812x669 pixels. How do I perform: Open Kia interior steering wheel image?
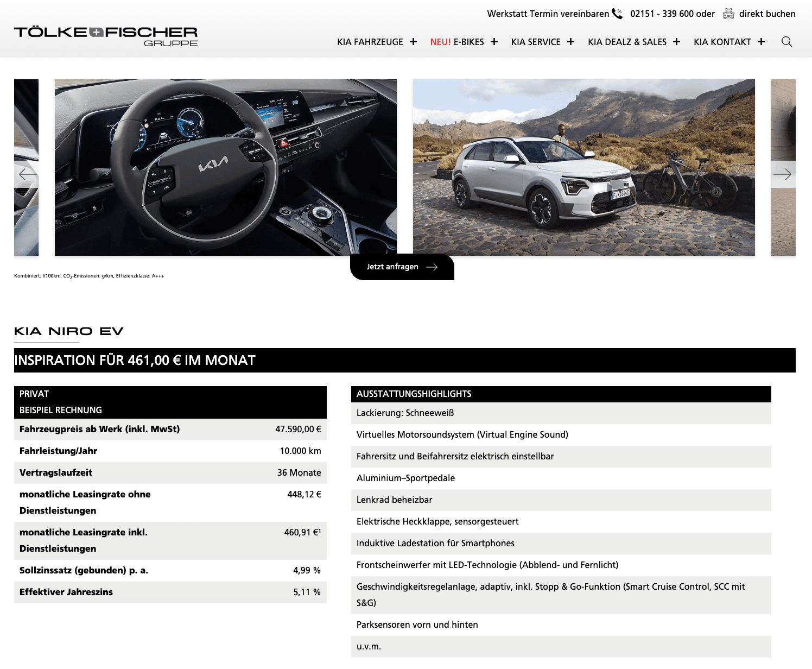point(226,167)
